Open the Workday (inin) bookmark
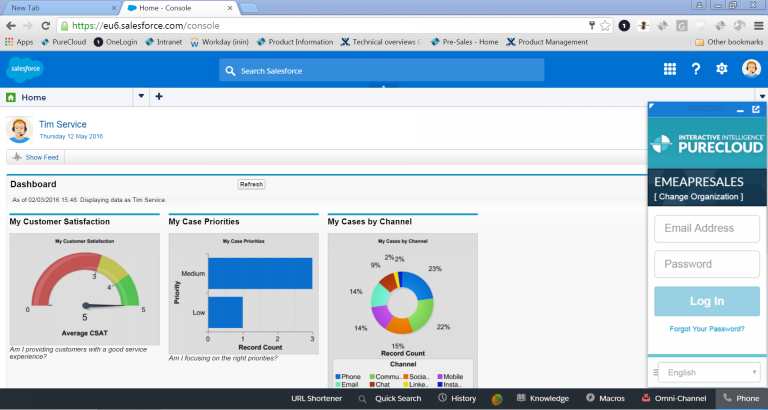 (219, 42)
